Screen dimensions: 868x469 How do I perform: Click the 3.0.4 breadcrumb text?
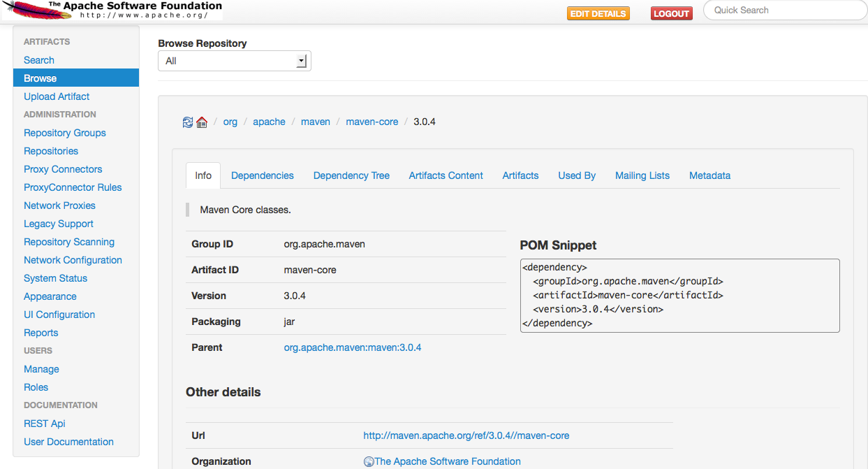[425, 122]
